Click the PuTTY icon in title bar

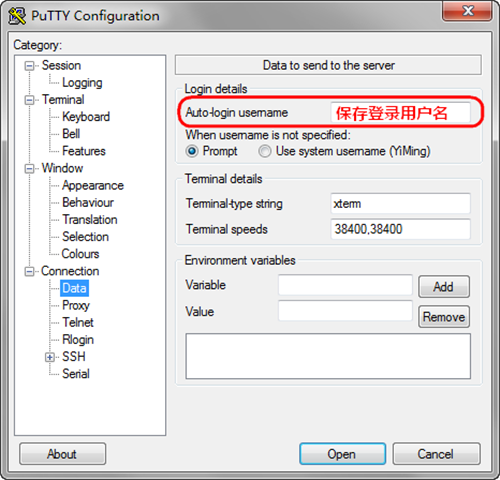[17, 16]
